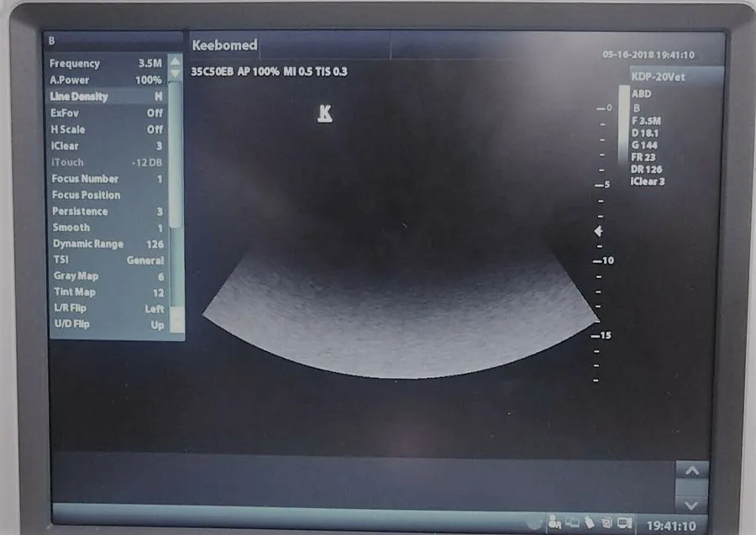756x535 pixels.
Task: Toggle the H Scale setting
Action: point(107,129)
